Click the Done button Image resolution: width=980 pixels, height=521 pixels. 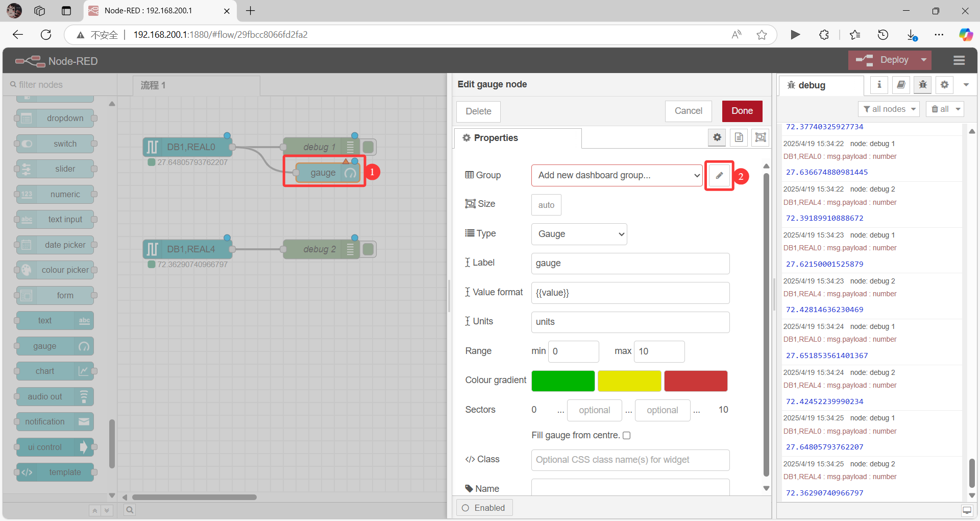pos(742,111)
